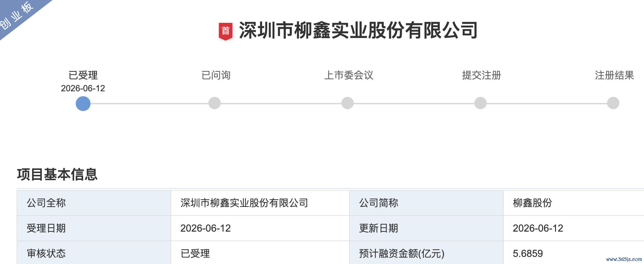Viewport: 644px width, 264px height.
Task: Click the 2026-06-12 date under 已受理
Action: coord(83,89)
